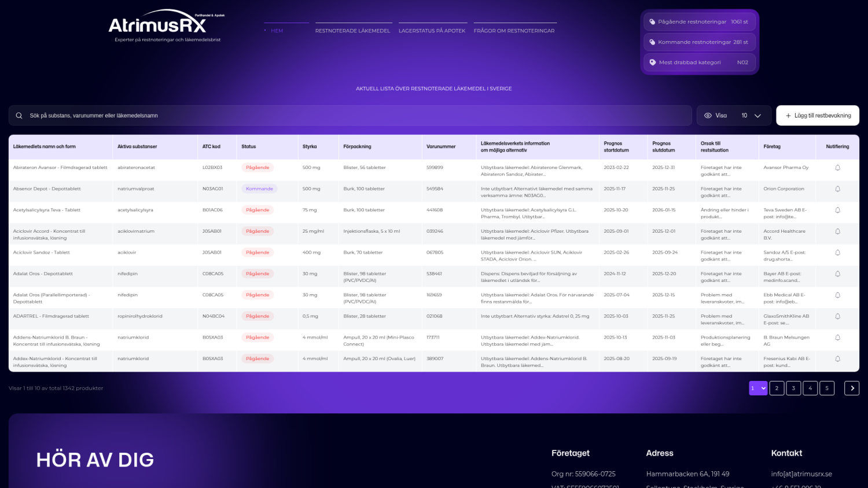Click the eye icon beside Visa
Viewport: 868px width, 488px height.
coord(708,116)
